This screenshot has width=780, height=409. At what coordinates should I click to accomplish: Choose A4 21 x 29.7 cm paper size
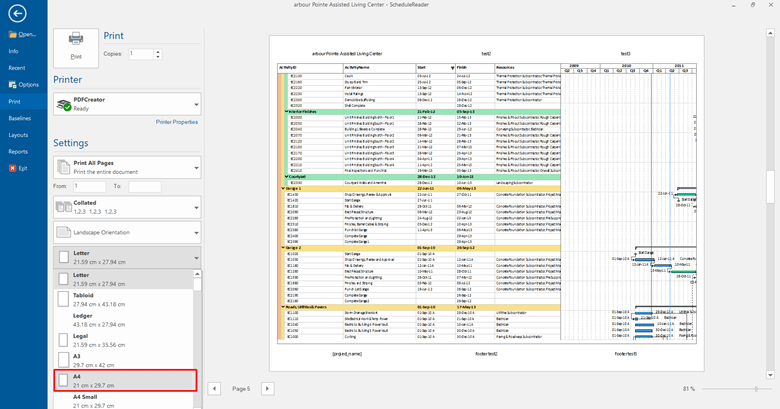pyautogui.click(x=125, y=381)
